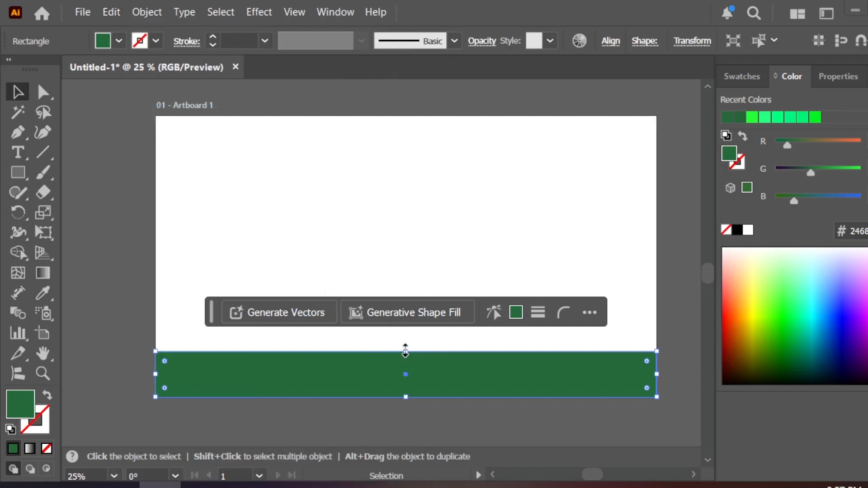Open the Effect menu
The height and width of the screenshot is (488, 868).
[x=259, y=12]
